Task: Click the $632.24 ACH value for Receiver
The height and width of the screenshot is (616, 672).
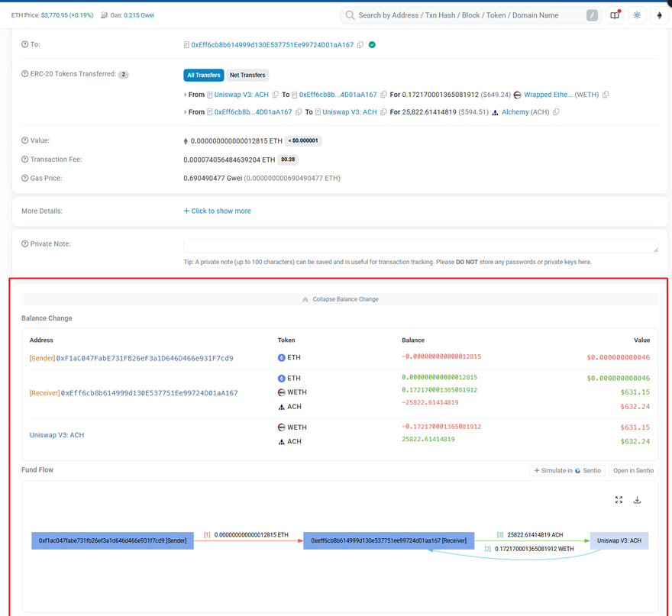Action: 635,407
